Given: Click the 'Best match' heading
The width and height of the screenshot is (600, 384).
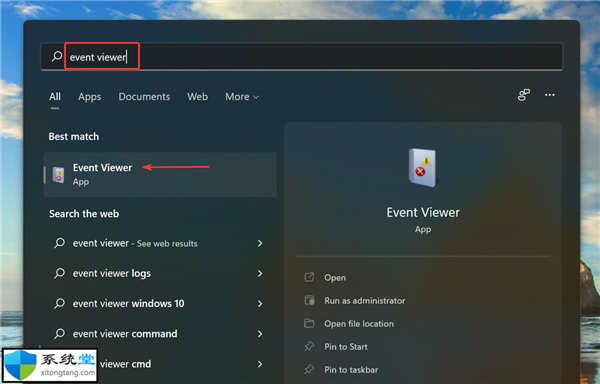Looking at the screenshot, I should (74, 137).
